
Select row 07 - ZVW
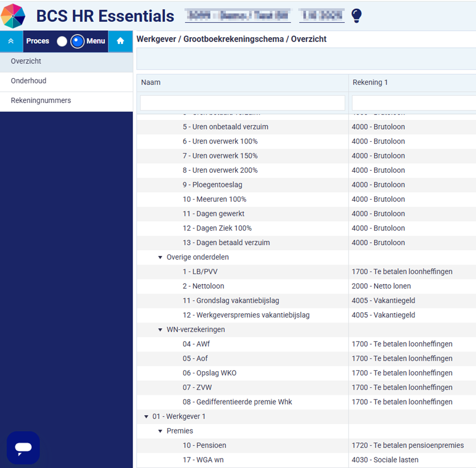coord(306,387)
